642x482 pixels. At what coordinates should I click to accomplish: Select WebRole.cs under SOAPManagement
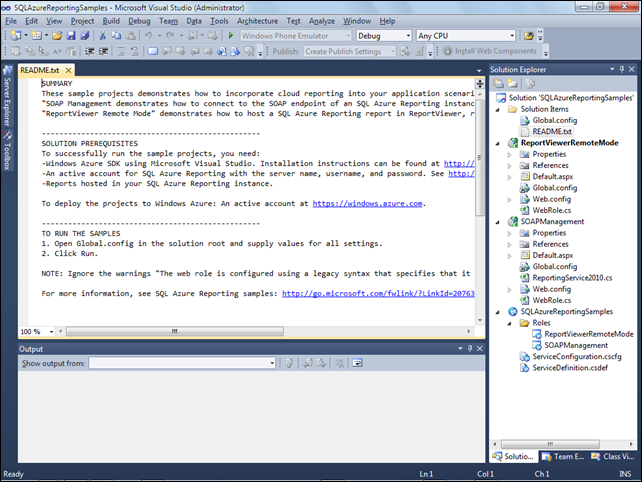point(552,301)
